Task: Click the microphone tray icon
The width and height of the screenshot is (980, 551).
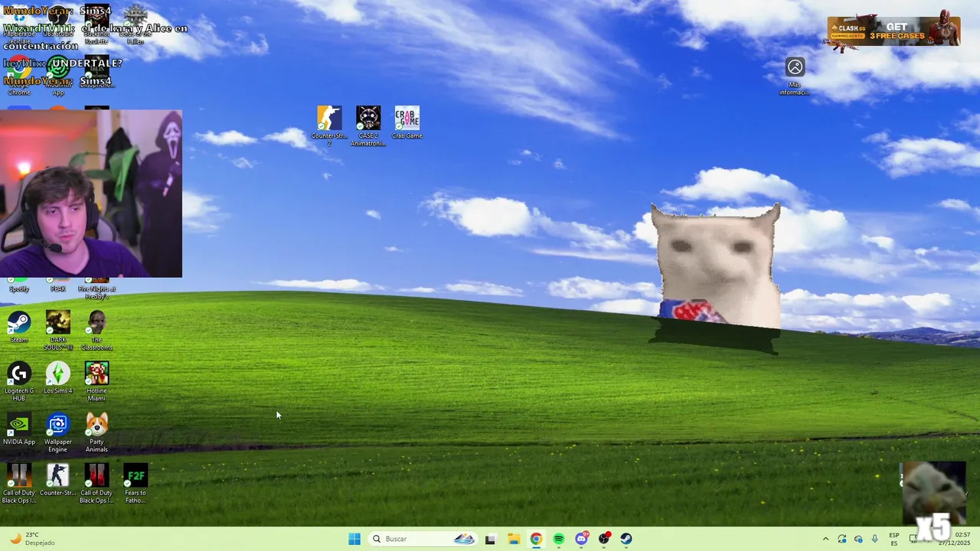Action: [874, 539]
